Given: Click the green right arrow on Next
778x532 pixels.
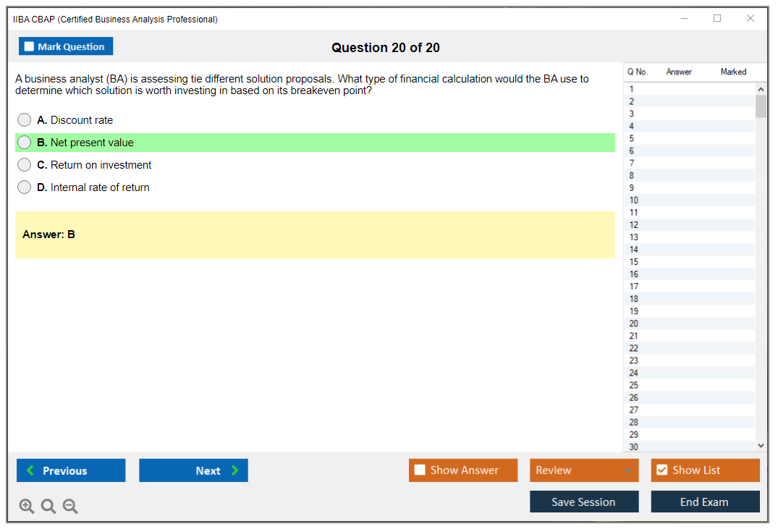Looking at the screenshot, I should tap(234, 470).
